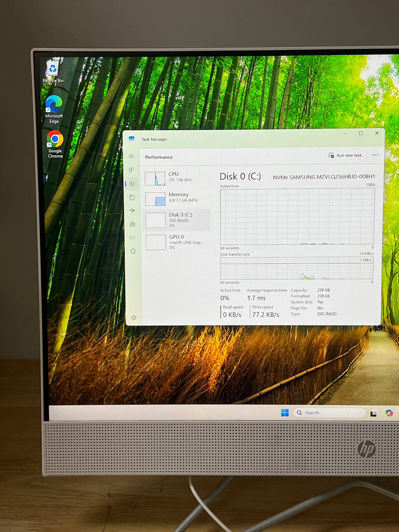Image resolution: width=399 pixels, height=532 pixels.
Task: Open the Details page icon
Action: pos(133,237)
